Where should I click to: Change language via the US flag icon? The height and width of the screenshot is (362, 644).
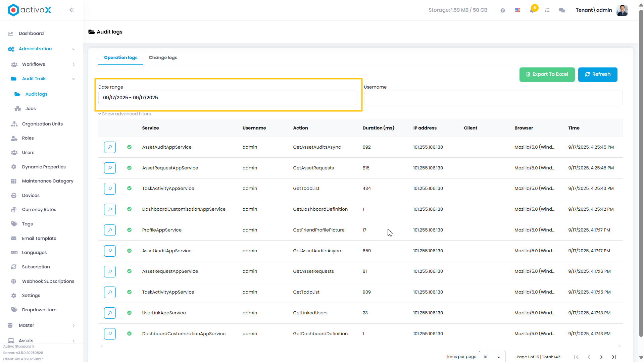point(517,10)
